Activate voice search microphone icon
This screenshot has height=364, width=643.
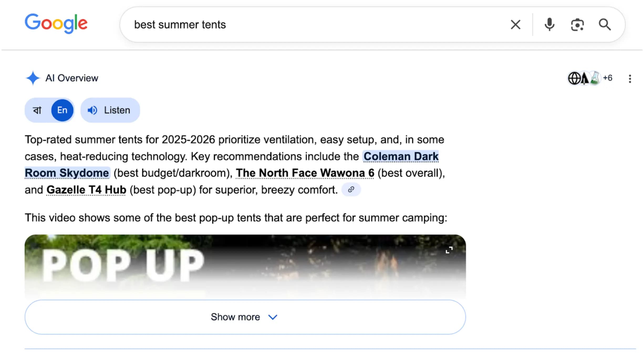549,24
